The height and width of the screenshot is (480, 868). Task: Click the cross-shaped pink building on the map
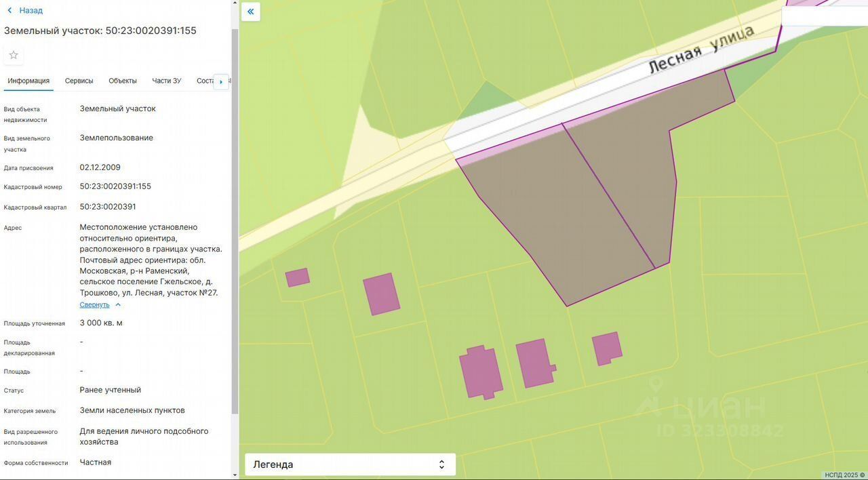click(x=481, y=372)
